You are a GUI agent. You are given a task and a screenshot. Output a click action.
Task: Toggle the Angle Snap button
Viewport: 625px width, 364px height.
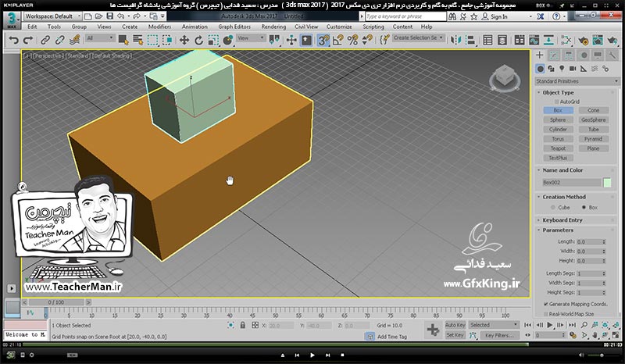point(338,40)
